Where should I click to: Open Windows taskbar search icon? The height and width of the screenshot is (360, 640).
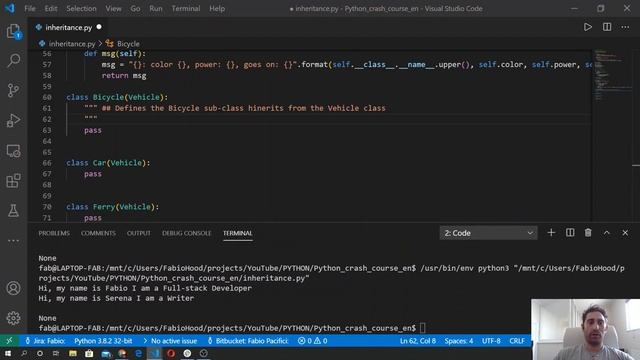[24, 353]
